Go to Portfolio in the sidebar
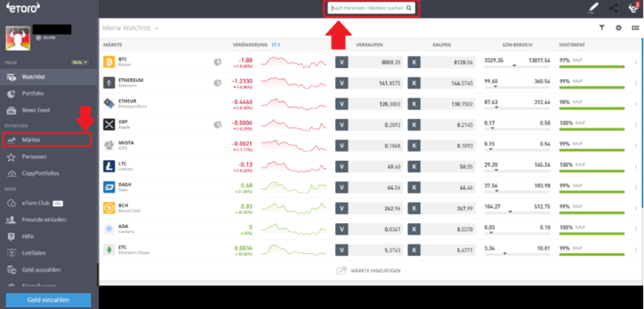Viewport: 644px width, 309px height. pyautogui.click(x=33, y=93)
